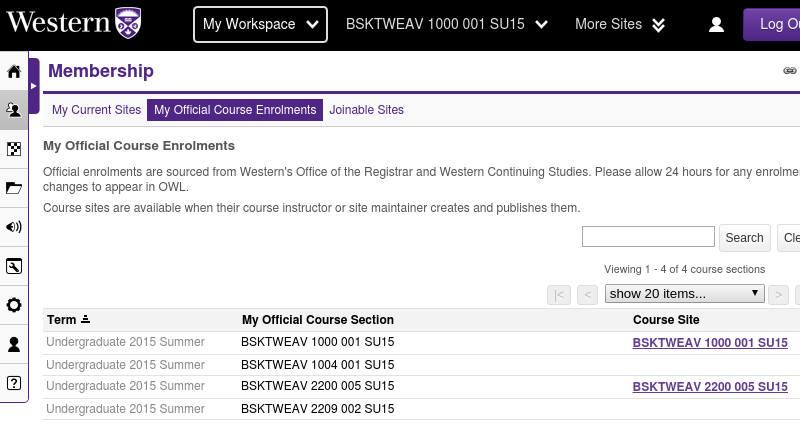Open the show 20 items page size dropdown
Viewport: 800px width, 426px height.
684,294
